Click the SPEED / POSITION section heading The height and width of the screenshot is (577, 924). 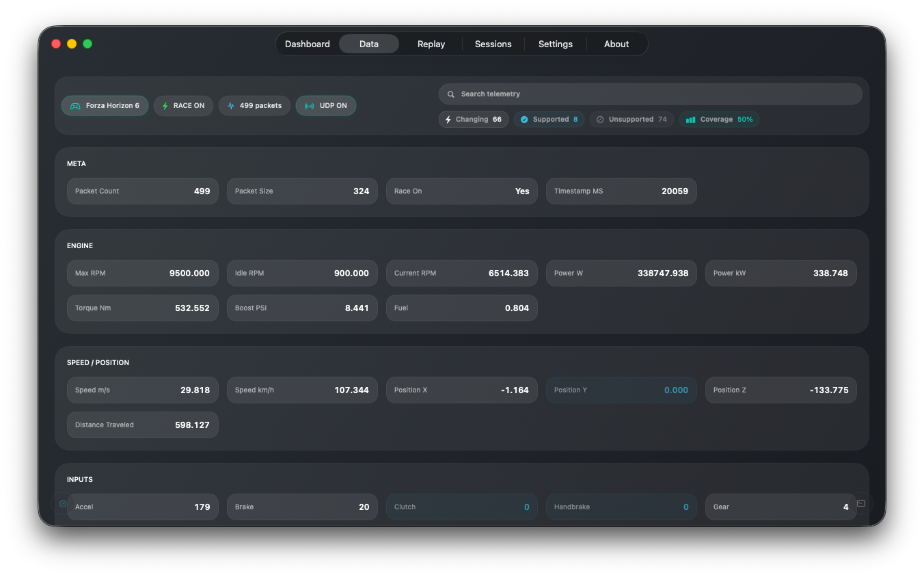[98, 363]
